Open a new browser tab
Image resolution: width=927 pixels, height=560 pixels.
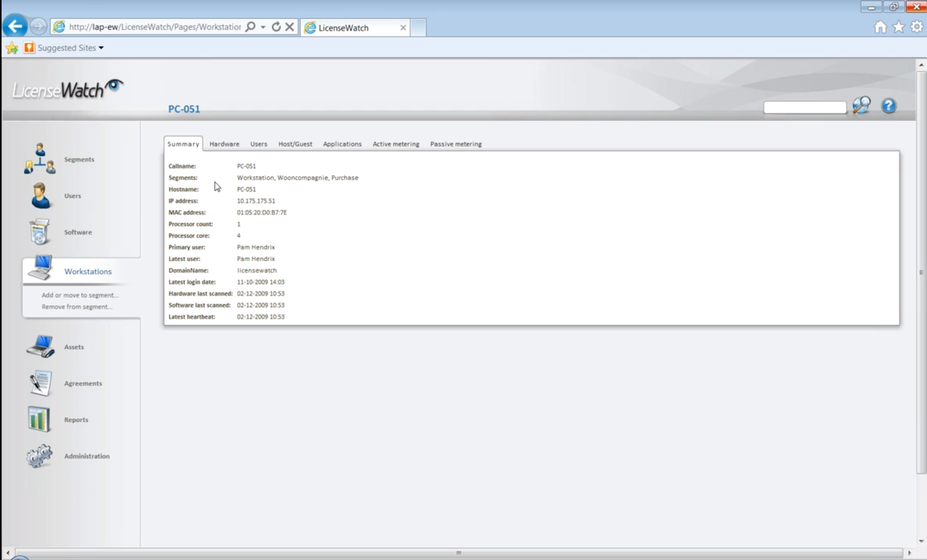(x=418, y=28)
